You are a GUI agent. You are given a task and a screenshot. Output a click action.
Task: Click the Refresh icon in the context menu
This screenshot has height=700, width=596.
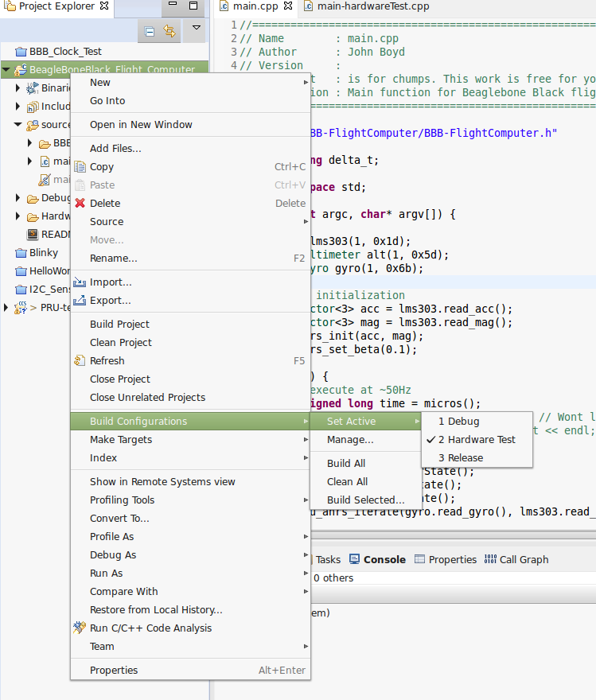coord(80,361)
